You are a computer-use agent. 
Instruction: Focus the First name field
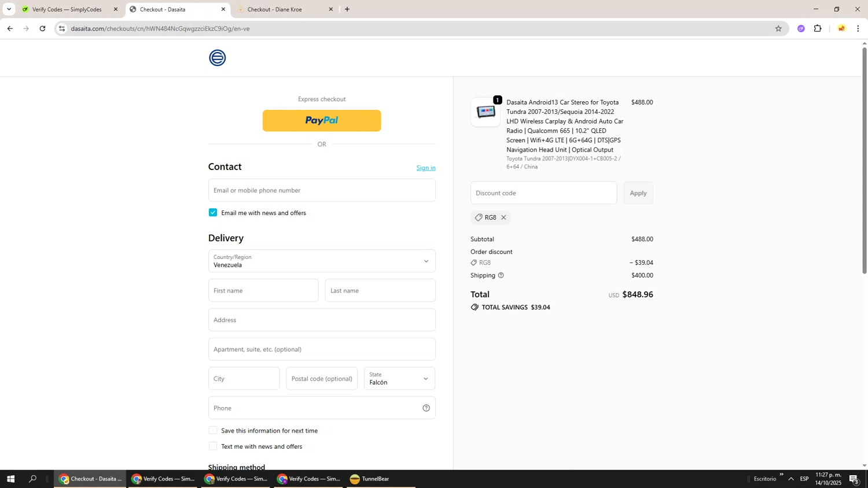click(x=263, y=291)
